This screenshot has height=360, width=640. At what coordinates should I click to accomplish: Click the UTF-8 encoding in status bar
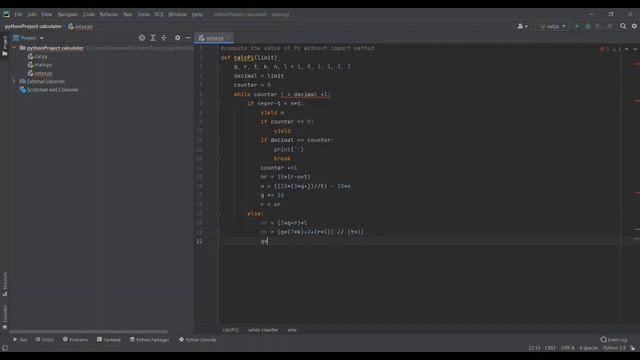tap(567, 348)
